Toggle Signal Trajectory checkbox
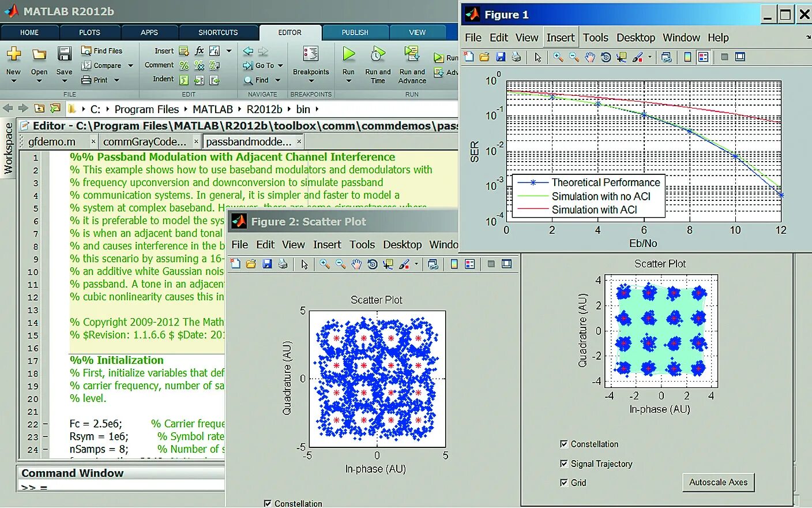Viewport: 812px width, 508px height. point(564,464)
